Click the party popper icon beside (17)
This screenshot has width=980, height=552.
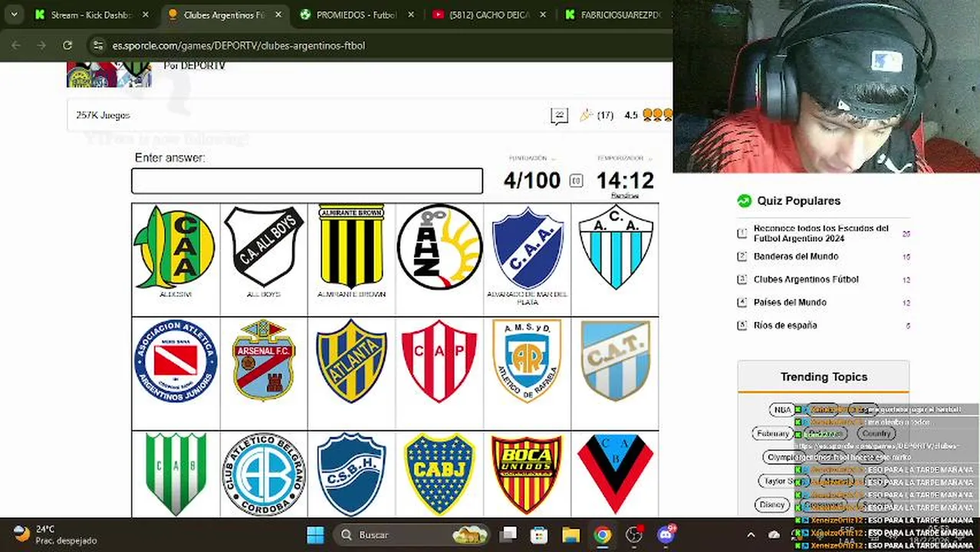[586, 115]
